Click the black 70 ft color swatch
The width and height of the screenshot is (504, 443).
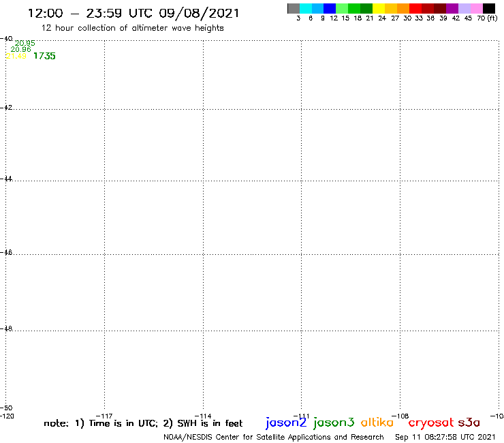(x=489, y=8)
